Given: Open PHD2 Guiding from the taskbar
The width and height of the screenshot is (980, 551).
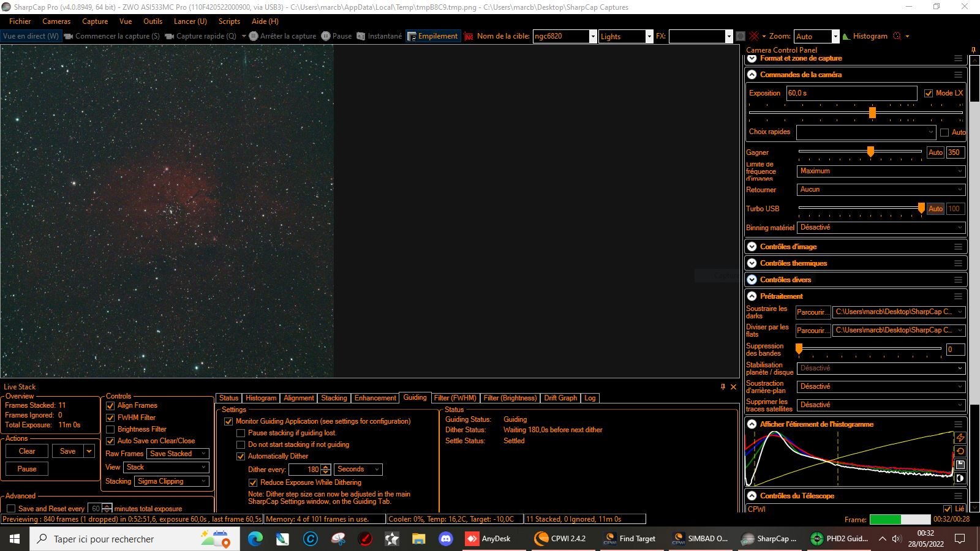Looking at the screenshot, I should click(838, 539).
